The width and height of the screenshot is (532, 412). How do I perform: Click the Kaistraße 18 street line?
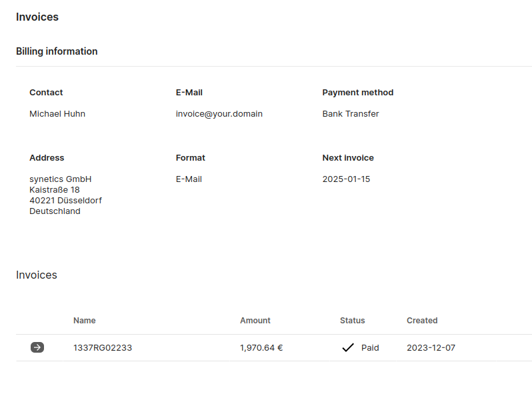pos(55,190)
